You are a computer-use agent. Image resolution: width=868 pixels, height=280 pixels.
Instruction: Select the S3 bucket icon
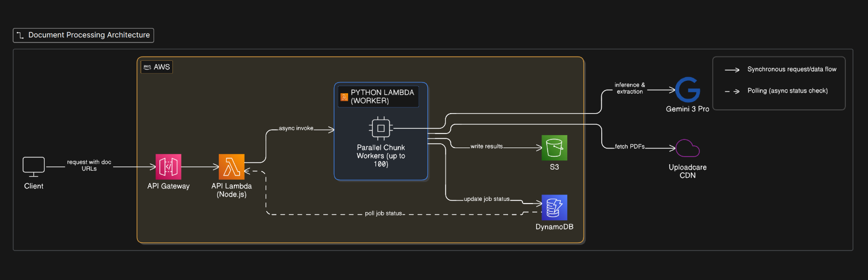point(554,148)
